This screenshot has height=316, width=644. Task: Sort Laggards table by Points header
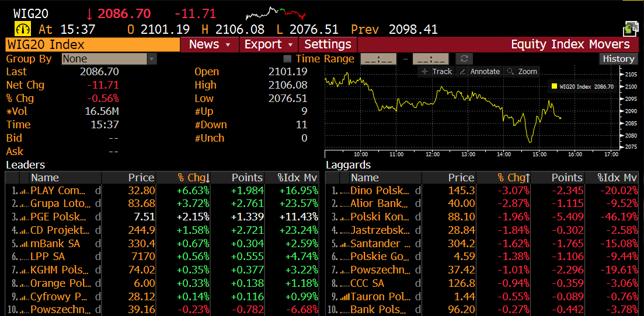pos(558,178)
